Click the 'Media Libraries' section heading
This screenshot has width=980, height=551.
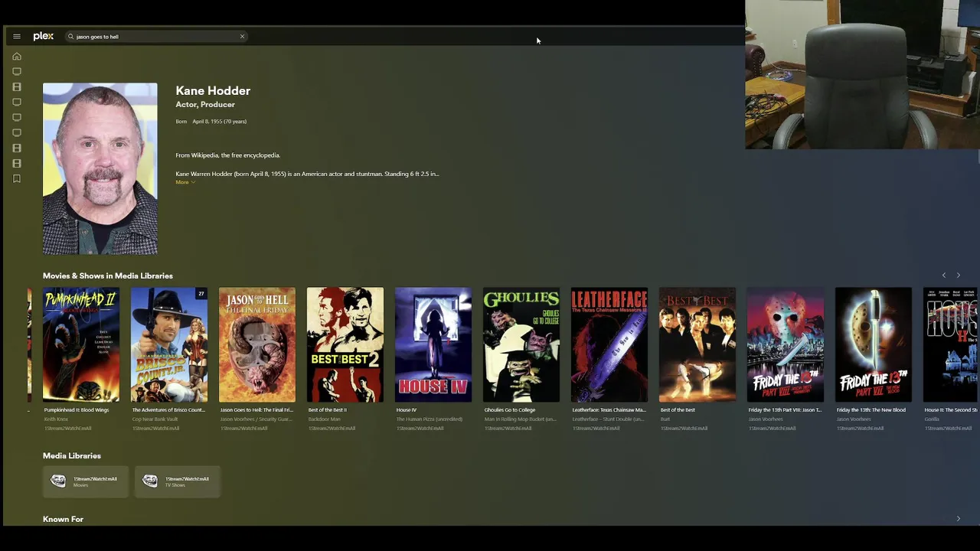pyautogui.click(x=72, y=456)
